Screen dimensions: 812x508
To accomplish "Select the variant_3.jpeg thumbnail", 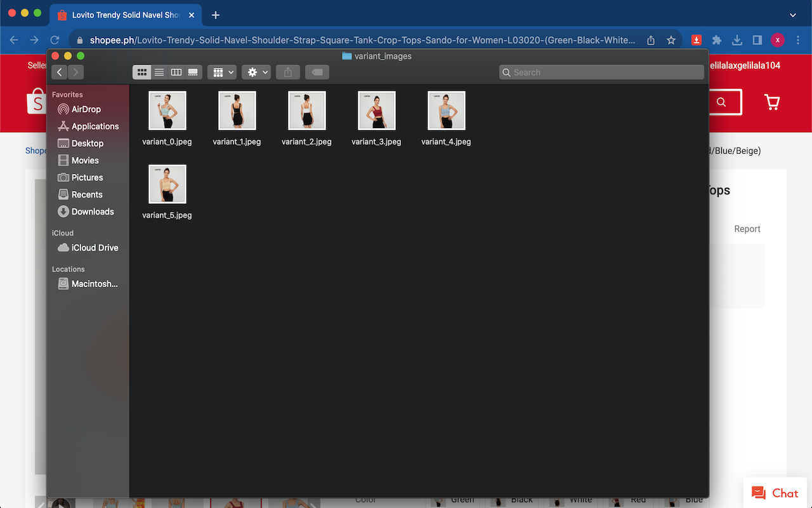I will (x=376, y=110).
